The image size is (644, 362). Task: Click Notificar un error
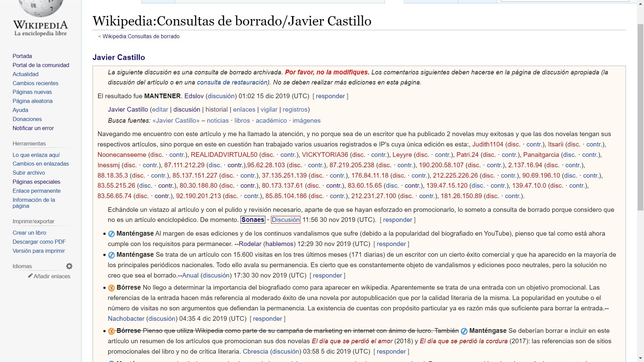[x=33, y=128]
